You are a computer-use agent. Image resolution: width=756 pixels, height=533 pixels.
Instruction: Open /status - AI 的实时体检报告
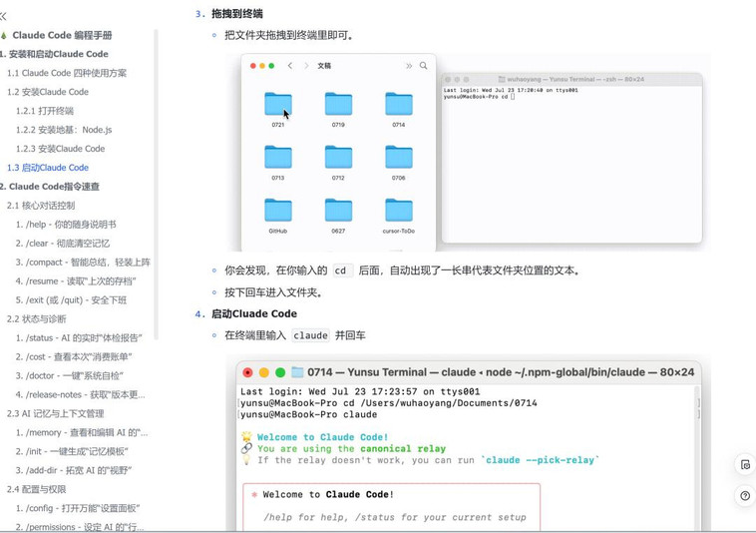[79, 337]
